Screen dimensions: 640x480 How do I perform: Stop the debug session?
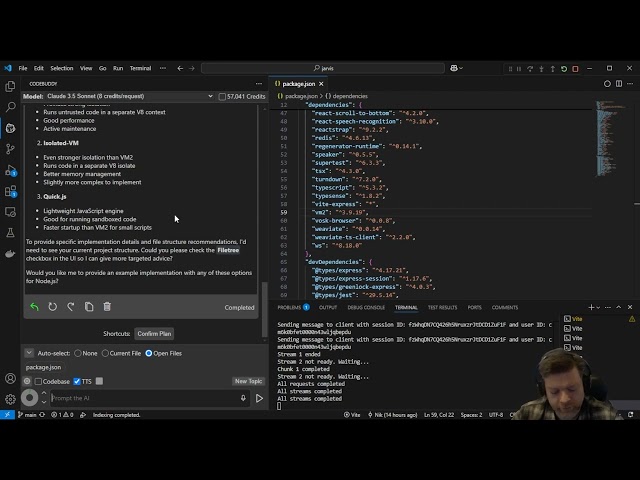pos(575,69)
